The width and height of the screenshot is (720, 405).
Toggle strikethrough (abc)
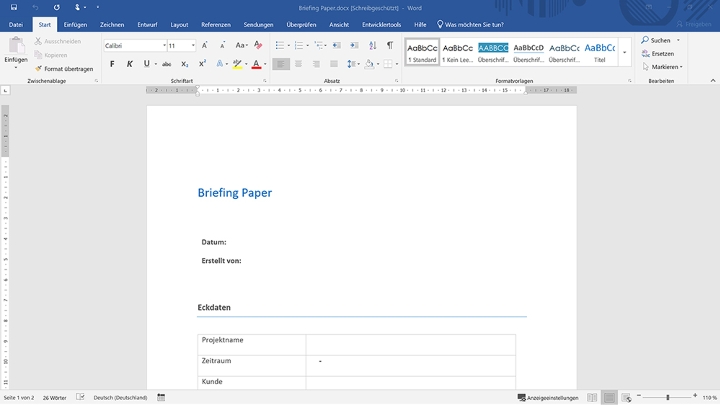pos(167,64)
